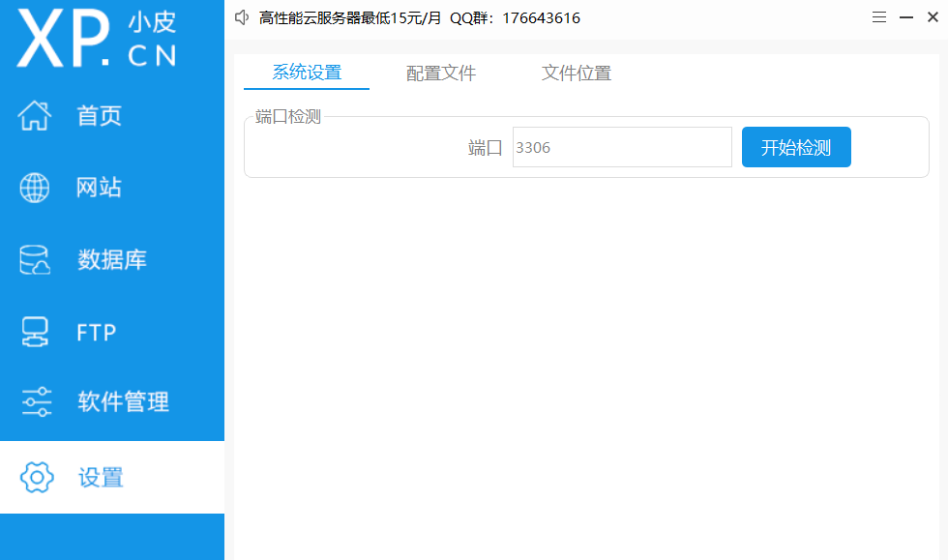Switch to 系统设置 tab

coord(307,73)
